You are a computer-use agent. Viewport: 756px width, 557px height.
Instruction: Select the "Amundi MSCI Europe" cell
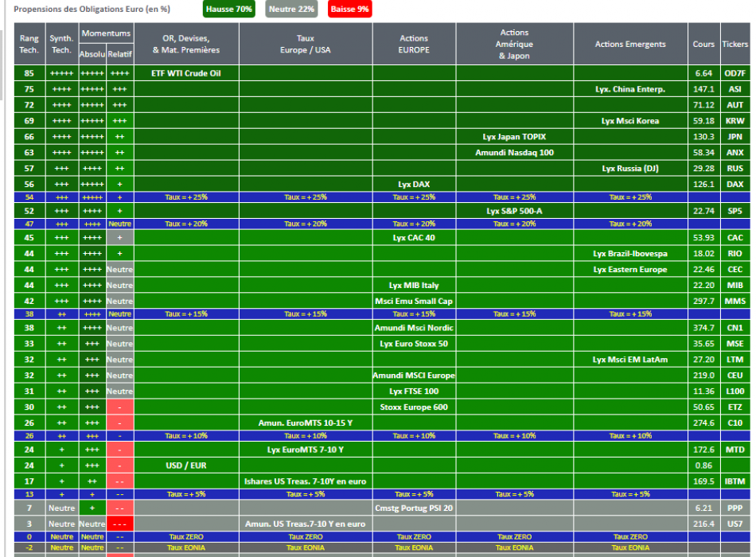(414, 376)
